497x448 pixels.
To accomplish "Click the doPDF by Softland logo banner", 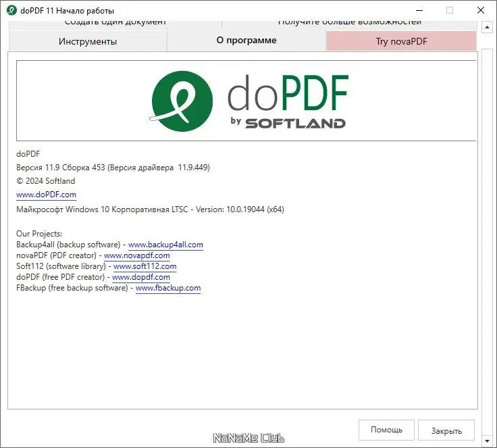I will pyautogui.click(x=246, y=101).
